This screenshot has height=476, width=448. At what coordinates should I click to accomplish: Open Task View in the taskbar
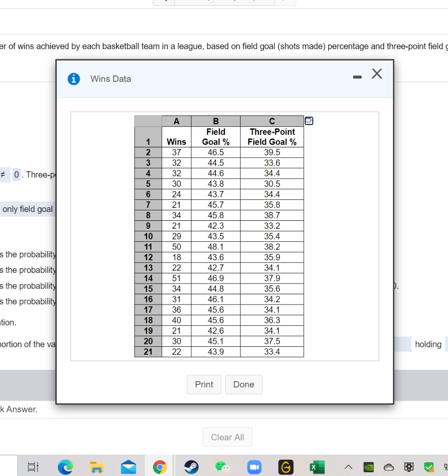pos(33,467)
